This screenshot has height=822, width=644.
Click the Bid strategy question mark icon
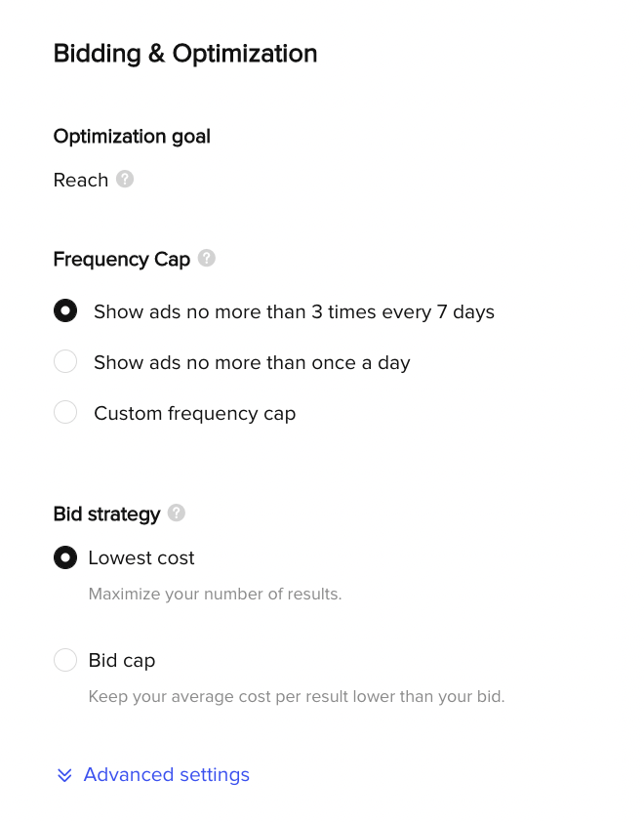coord(177,513)
